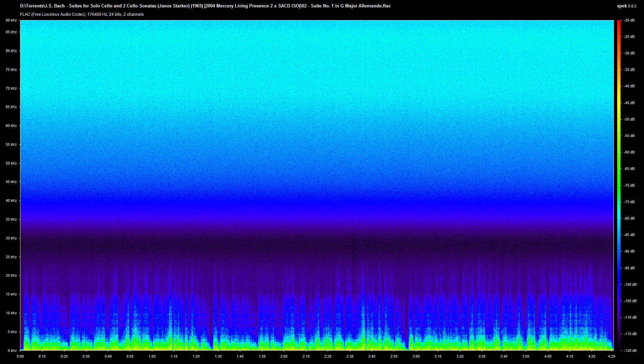644x364 pixels.
Task: Click the 20 kHz frequency axis label
Action: pyautogui.click(x=11, y=276)
